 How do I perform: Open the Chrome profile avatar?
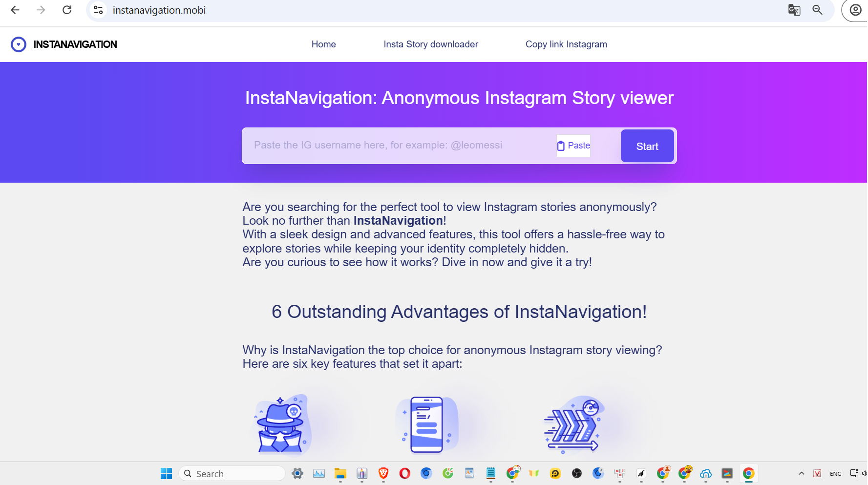(x=855, y=10)
